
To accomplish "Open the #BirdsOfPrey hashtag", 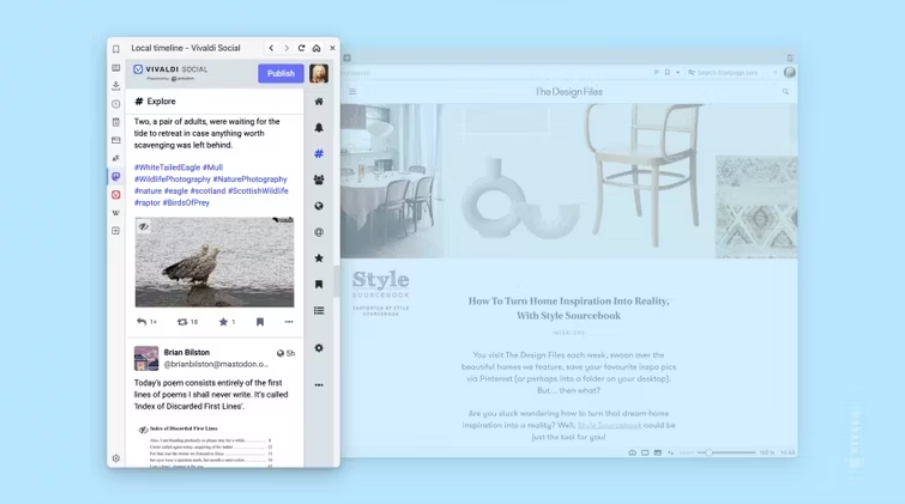I will [x=186, y=203].
